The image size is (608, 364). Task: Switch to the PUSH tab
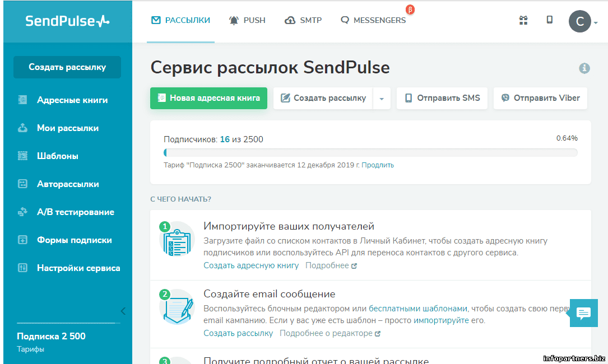(x=247, y=20)
